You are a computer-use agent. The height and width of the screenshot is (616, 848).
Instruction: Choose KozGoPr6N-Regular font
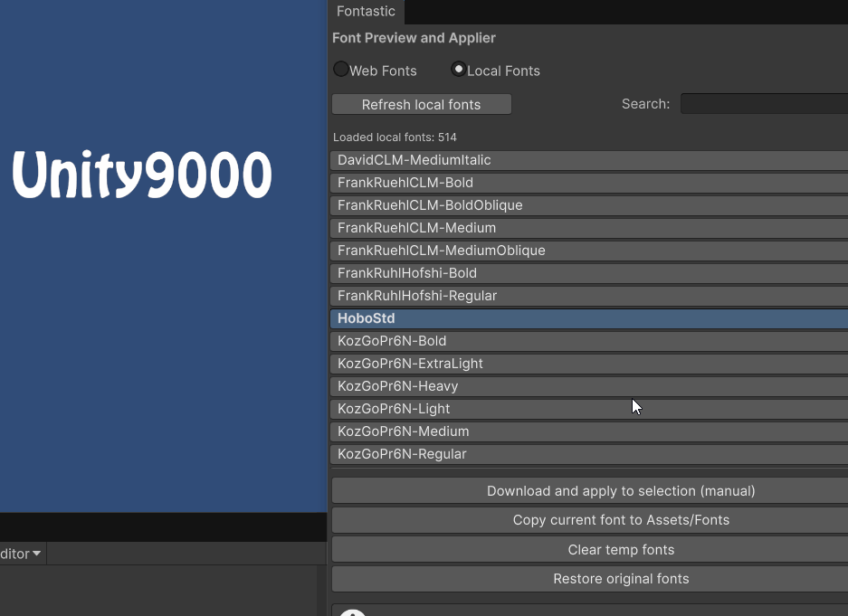point(589,455)
